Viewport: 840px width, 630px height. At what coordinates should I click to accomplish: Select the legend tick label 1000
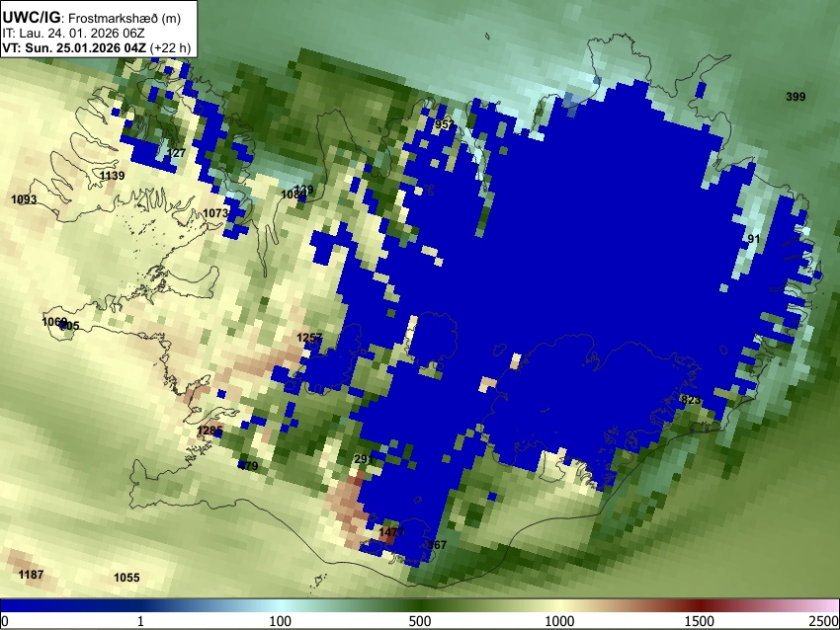coord(559,621)
